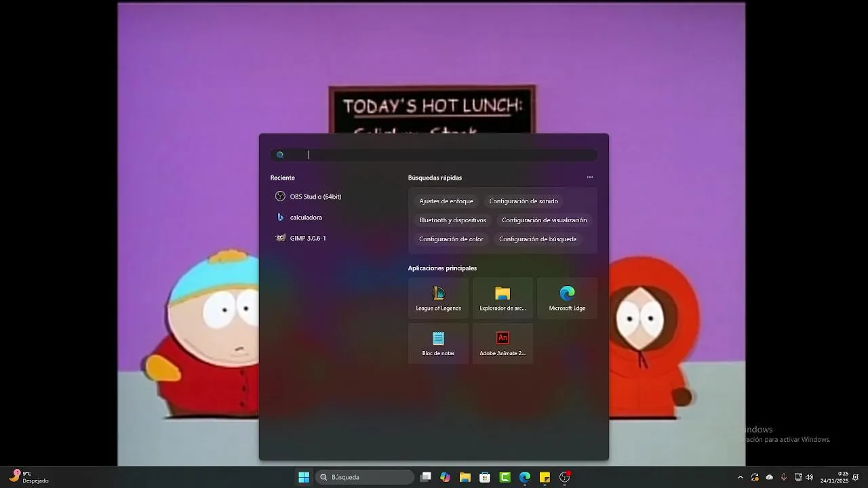This screenshot has height=488, width=868.
Task: Open Copilot from the taskbar
Action: [445, 477]
